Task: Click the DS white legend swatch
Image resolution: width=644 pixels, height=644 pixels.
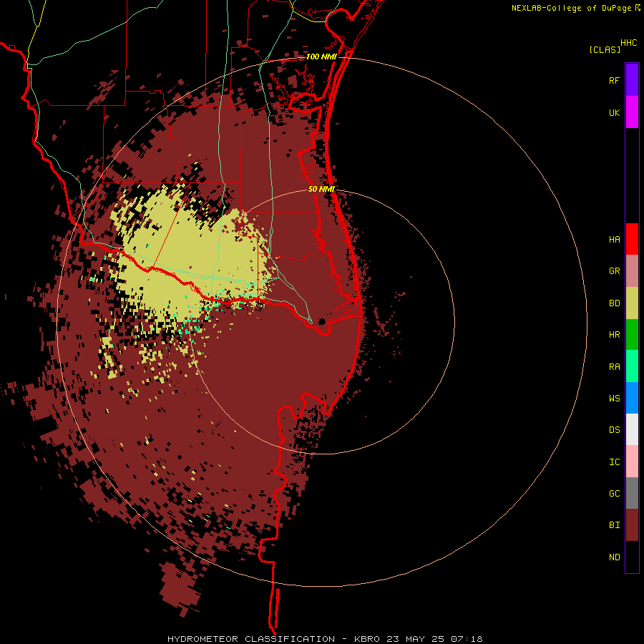Action: 632,429
